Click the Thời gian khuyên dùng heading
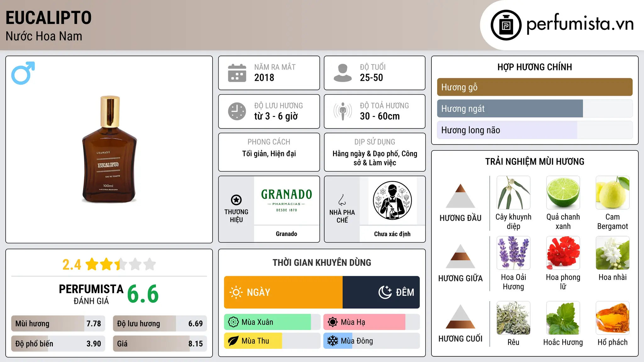Screen dimensions: 644x362 tap(322, 262)
